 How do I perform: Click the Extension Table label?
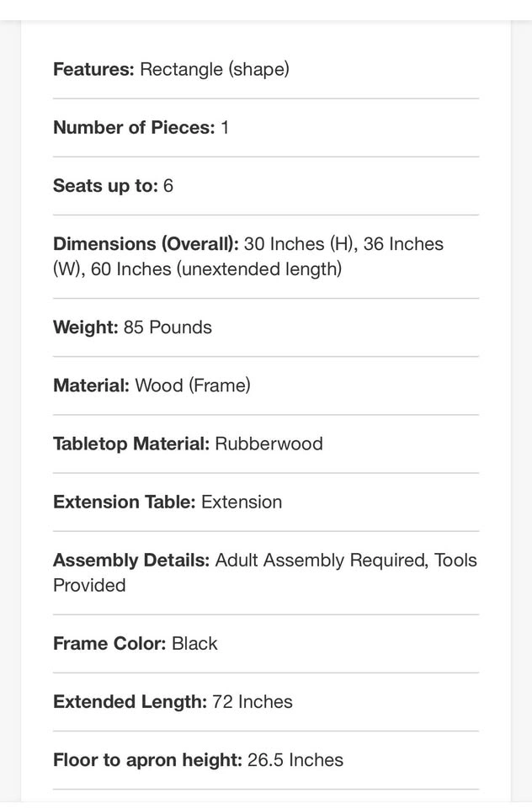point(124,502)
